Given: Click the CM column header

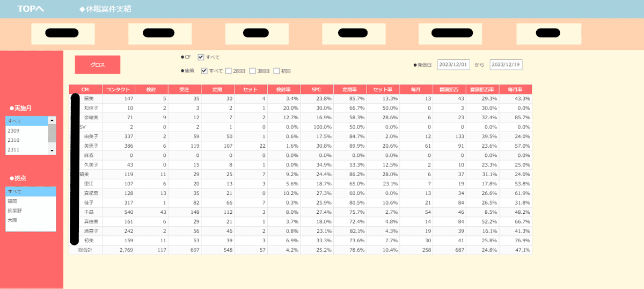Looking at the screenshot, I should [x=85, y=89].
